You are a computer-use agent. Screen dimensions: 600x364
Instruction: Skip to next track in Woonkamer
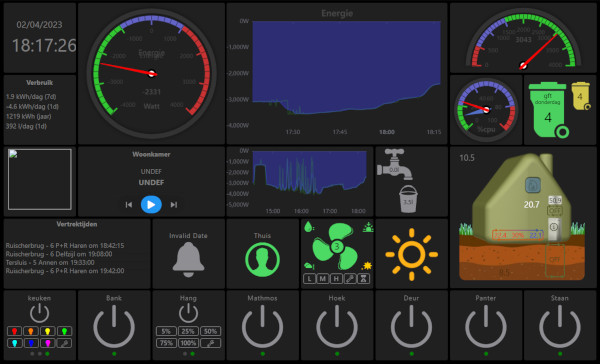click(174, 205)
